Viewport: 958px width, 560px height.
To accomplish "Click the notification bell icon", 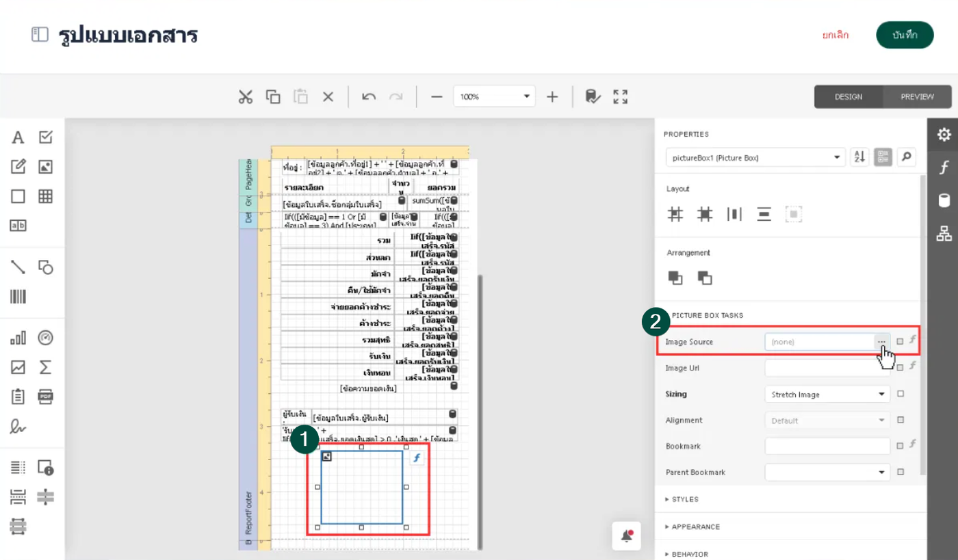I will tap(627, 537).
